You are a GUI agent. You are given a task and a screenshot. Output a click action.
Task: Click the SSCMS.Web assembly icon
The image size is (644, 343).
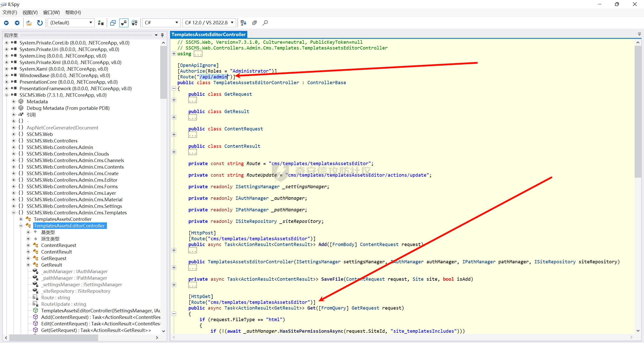pos(14,95)
